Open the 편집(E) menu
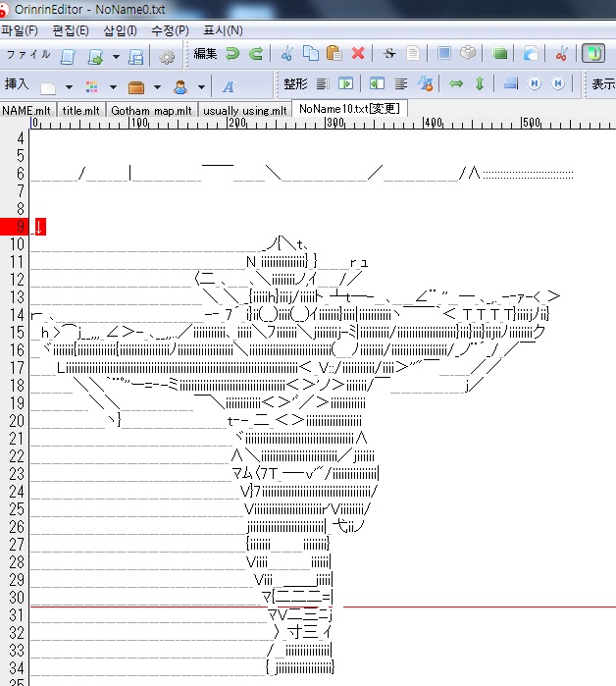 tap(70, 30)
